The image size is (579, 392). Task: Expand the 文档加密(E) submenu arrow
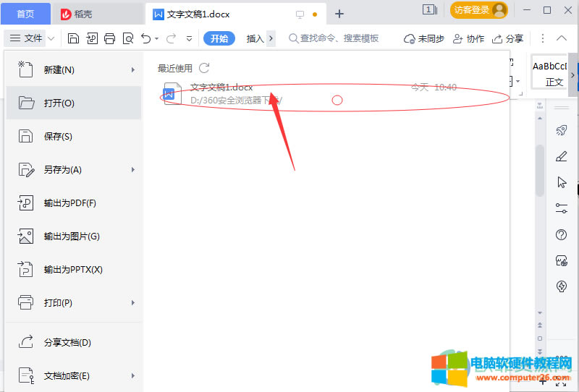coord(133,376)
